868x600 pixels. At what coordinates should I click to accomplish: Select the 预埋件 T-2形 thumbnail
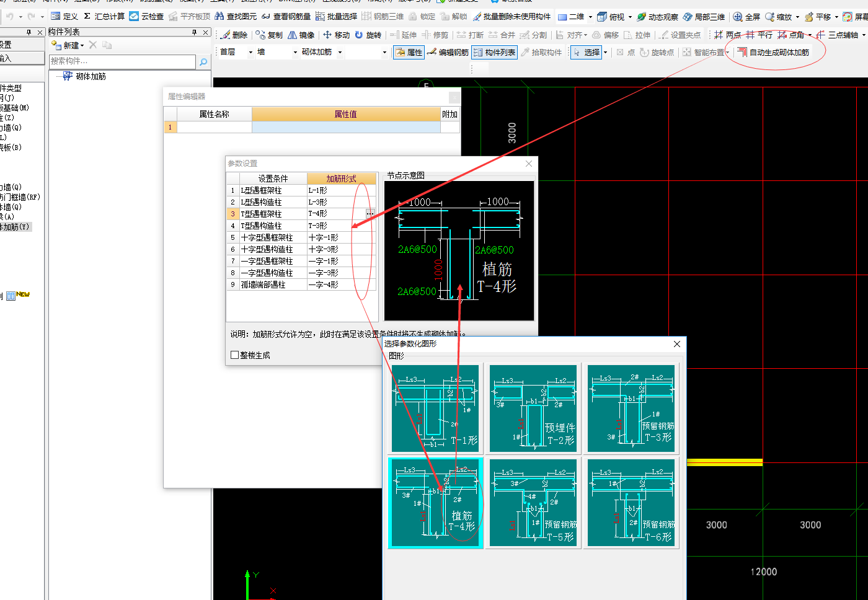[533, 409]
